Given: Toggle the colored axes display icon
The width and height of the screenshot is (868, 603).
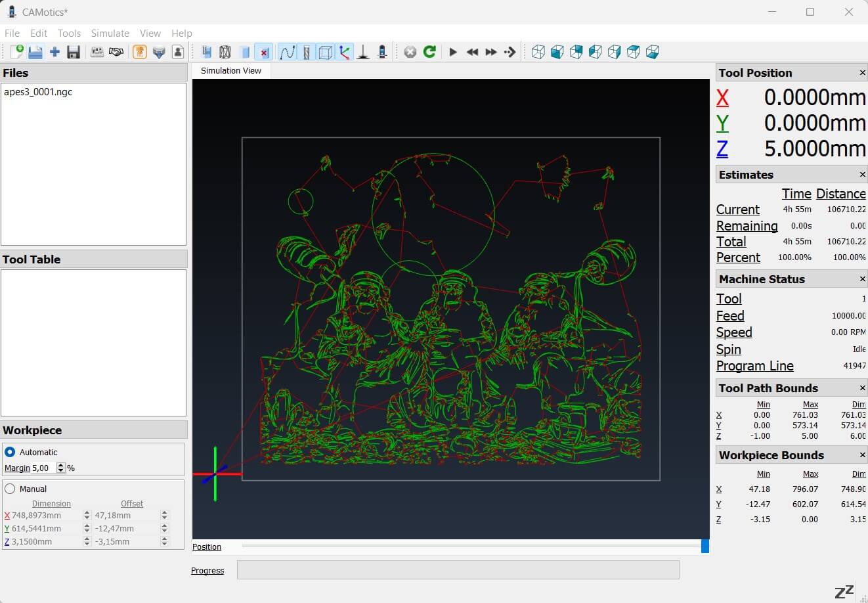Looking at the screenshot, I should point(344,52).
